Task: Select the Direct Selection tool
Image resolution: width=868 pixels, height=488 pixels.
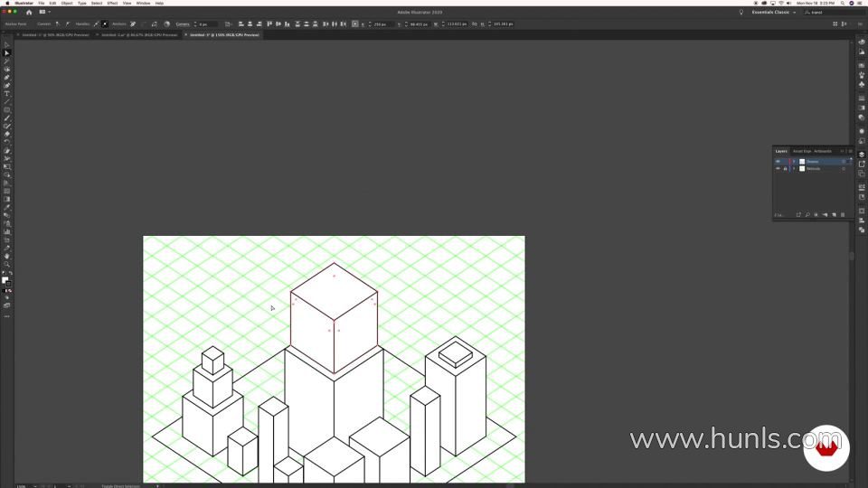Action: point(6,53)
